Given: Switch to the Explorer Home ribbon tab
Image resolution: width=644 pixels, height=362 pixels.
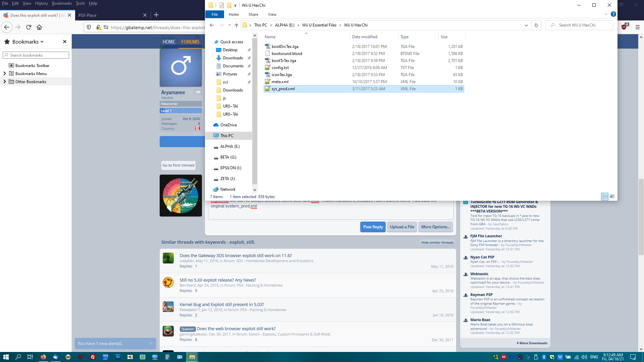Looking at the screenshot, I should [234, 14].
